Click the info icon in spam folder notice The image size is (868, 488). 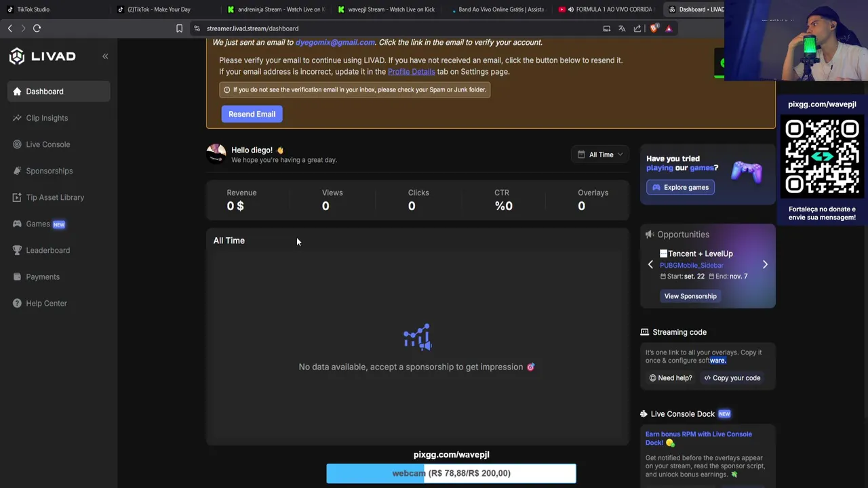tap(226, 89)
